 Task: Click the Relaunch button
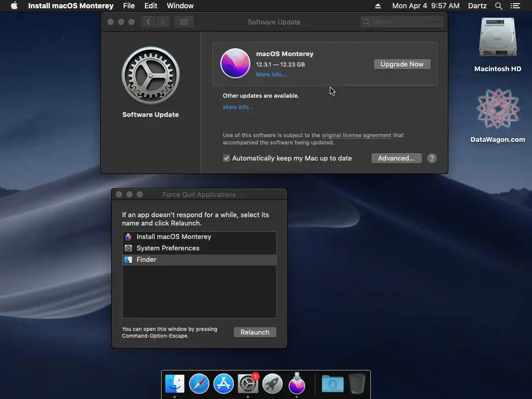coord(255,332)
